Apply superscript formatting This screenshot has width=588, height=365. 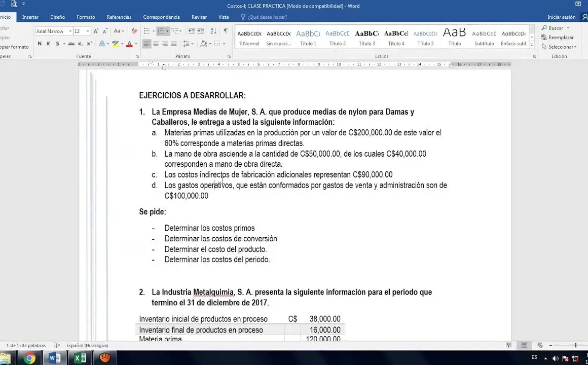pyautogui.click(x=89, y=44)
